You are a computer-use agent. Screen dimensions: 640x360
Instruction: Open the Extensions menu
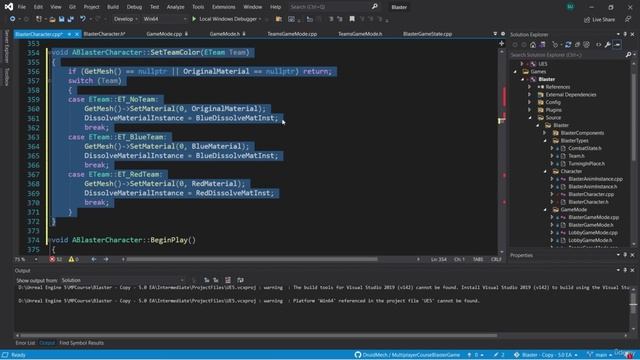(x=223, y=7)
